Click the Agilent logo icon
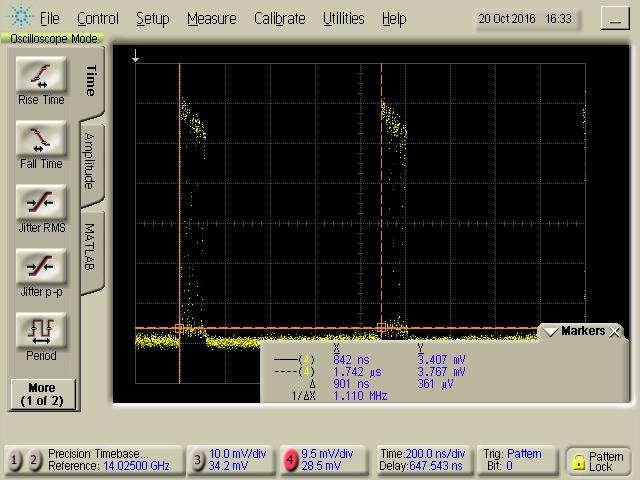The image size is (640, 480). [x=20, y=16]
